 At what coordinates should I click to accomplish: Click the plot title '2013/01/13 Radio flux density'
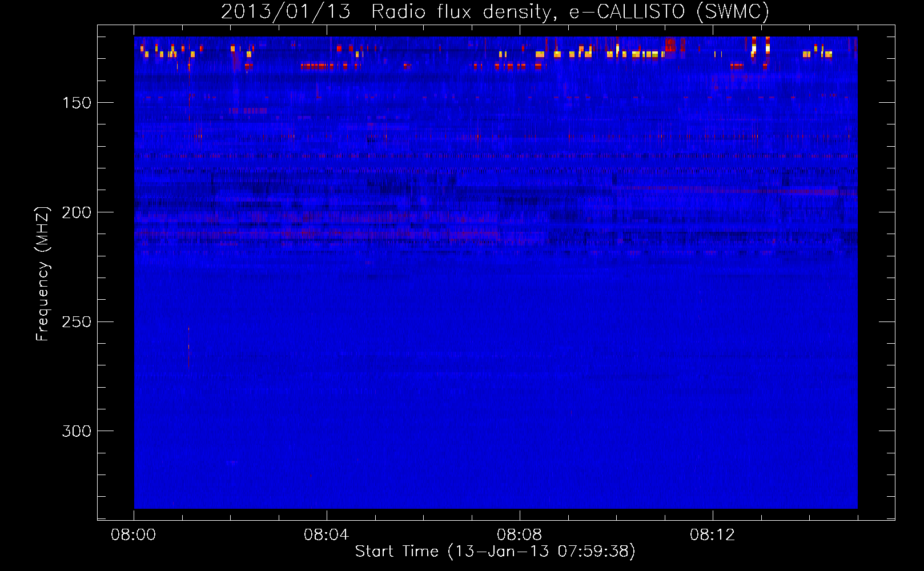pyautogui.click(x=388, y=12)
